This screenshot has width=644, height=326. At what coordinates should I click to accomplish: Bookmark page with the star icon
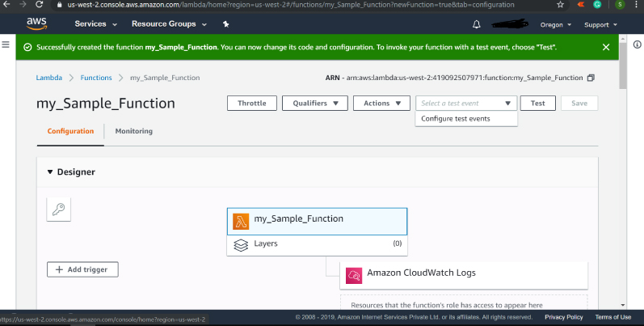tap(560, 5)
